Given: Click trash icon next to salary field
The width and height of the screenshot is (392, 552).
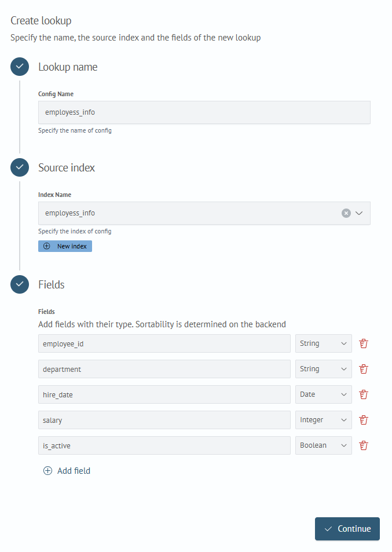Looking at the screenshot, I should click(x=364, y=420).
